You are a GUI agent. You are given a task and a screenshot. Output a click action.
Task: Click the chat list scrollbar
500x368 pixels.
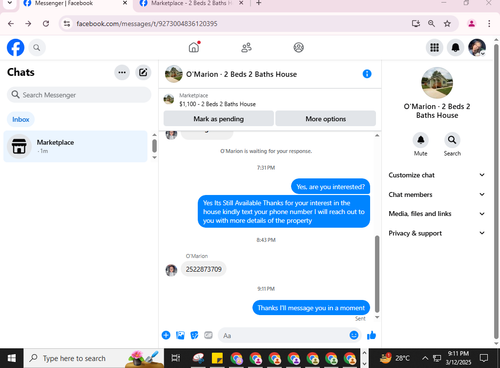[x=154, y=146]
